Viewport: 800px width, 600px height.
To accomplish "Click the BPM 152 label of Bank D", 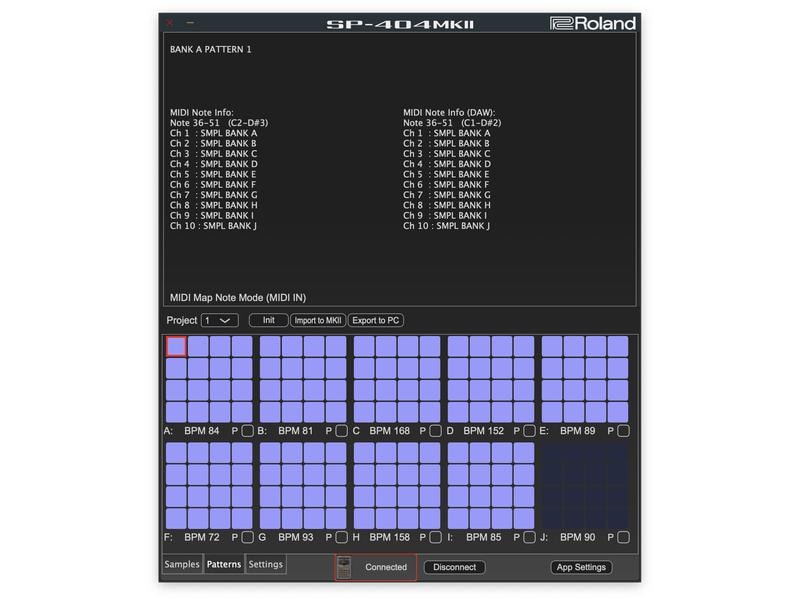I will [483, 431].
